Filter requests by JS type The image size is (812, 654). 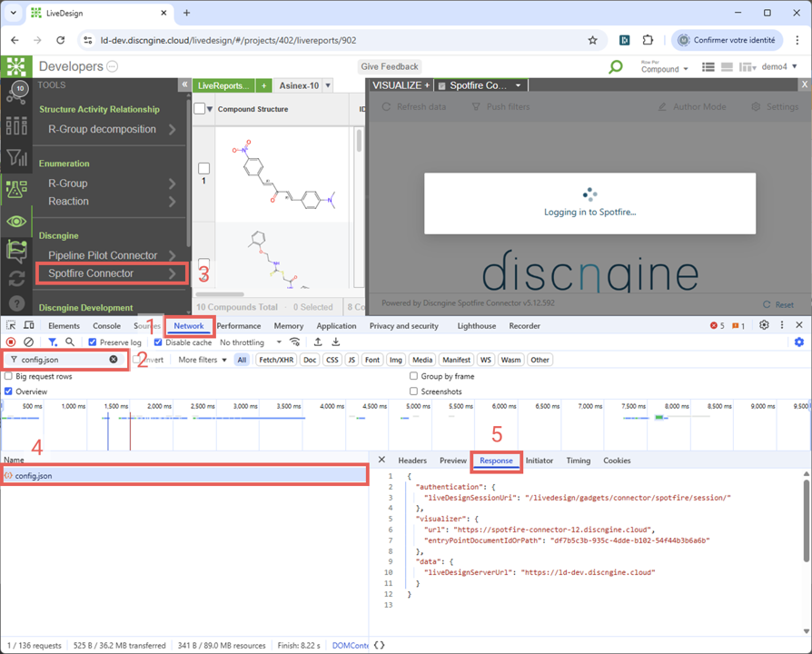tap(352, 360)
